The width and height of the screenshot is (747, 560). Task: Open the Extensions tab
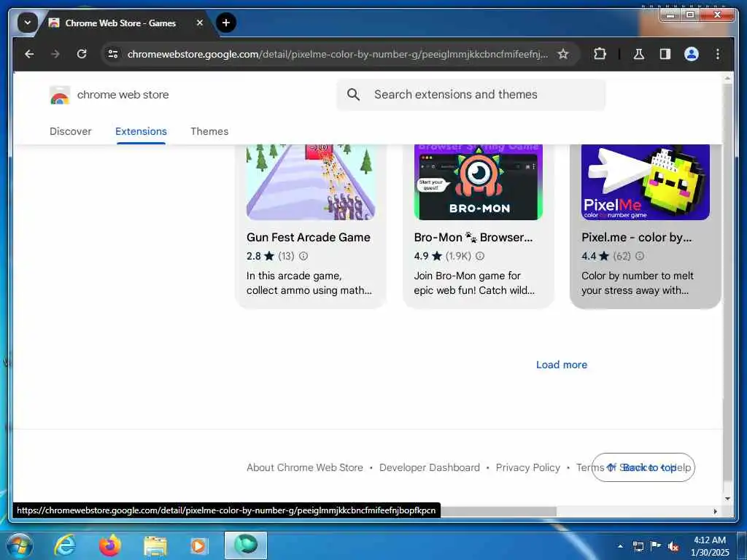pos(141,131)
